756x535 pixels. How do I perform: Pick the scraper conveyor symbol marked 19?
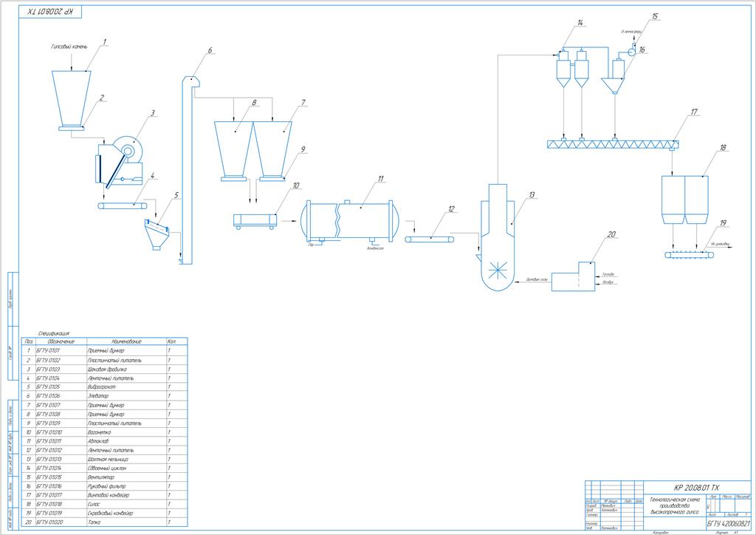(690, 255)
